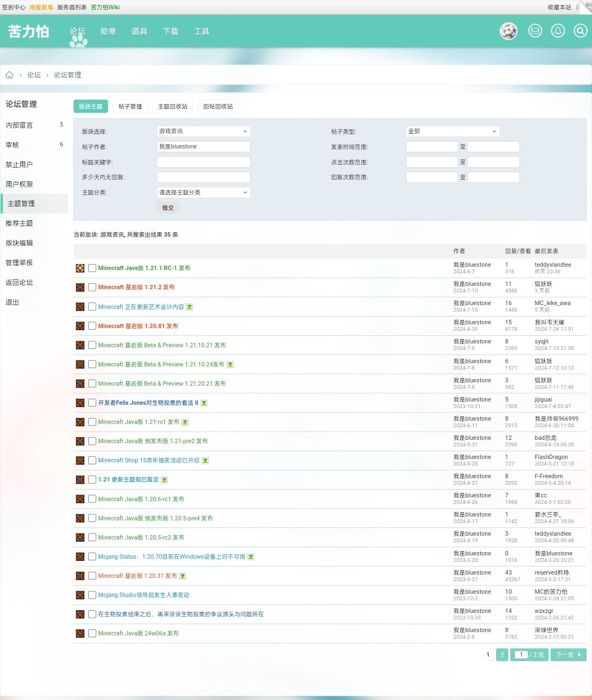Click the 多少天内无回复 input field

pyautogui.click(x=203, y=177)
